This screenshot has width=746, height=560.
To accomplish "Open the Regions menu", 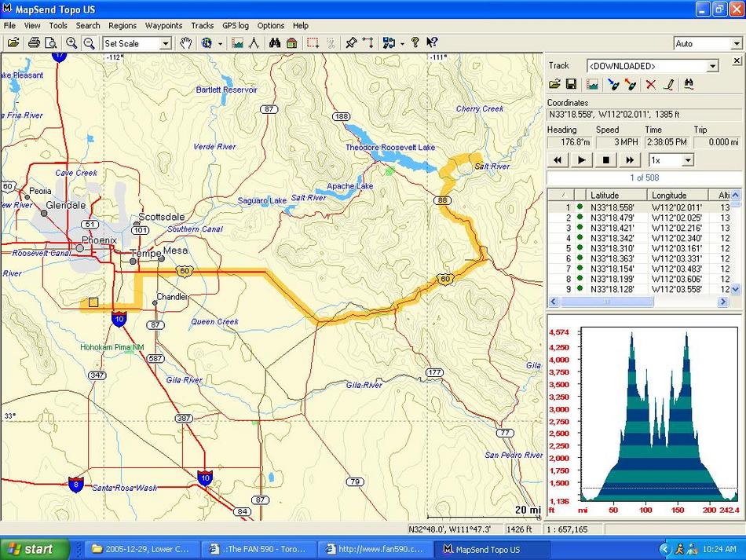I will [123, 26].
